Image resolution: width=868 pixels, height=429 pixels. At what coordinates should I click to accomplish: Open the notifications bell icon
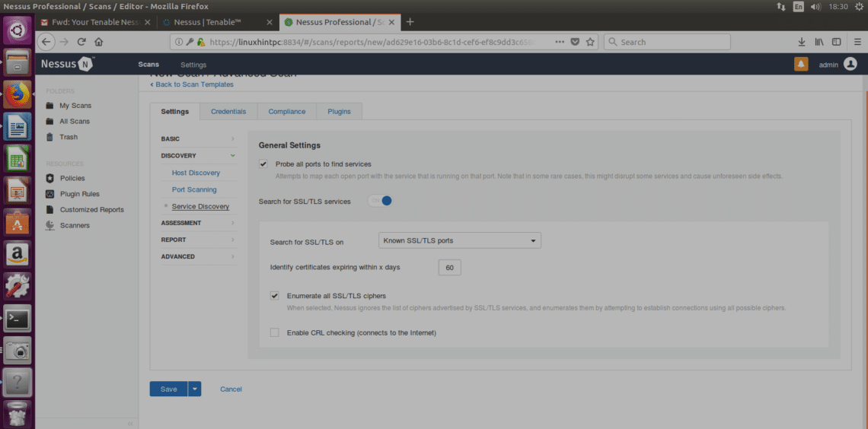801,64
